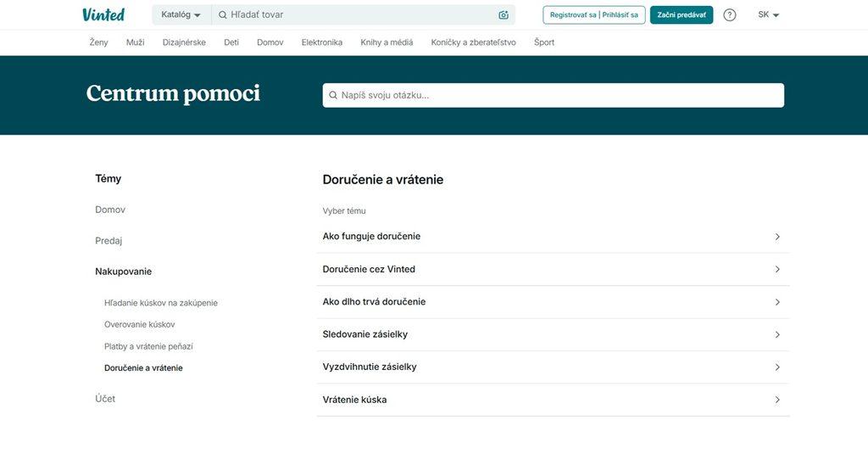
Task: Select Nakupovanie in the sidebar
Action: point(123,272)
